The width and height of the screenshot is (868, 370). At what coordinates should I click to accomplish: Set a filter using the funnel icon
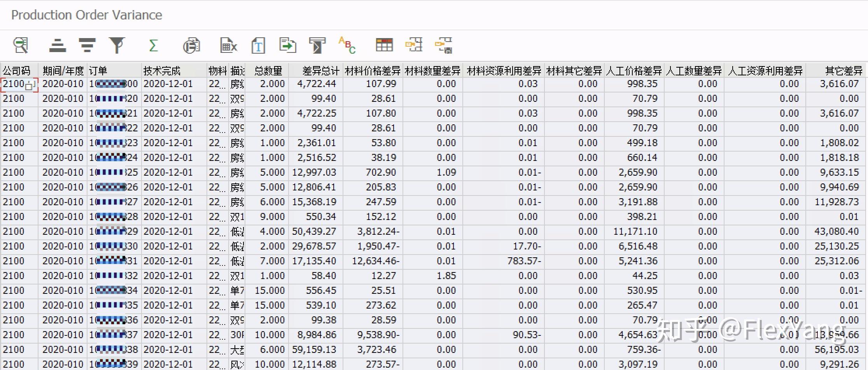point(117,45)
